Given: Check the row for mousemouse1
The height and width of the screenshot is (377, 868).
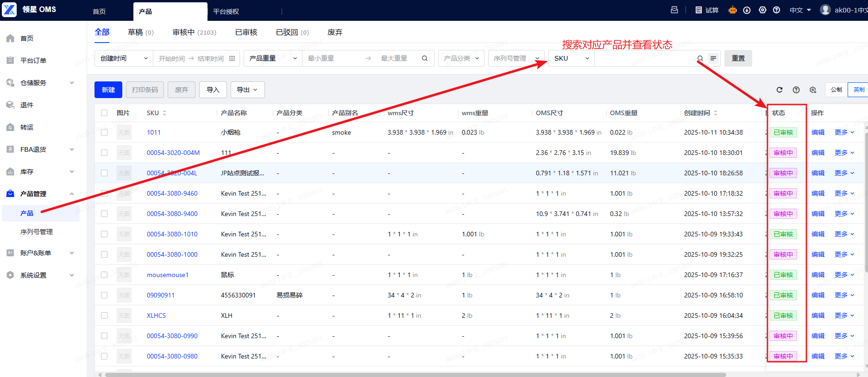Looking at the screenshot, I should [104, 275].
